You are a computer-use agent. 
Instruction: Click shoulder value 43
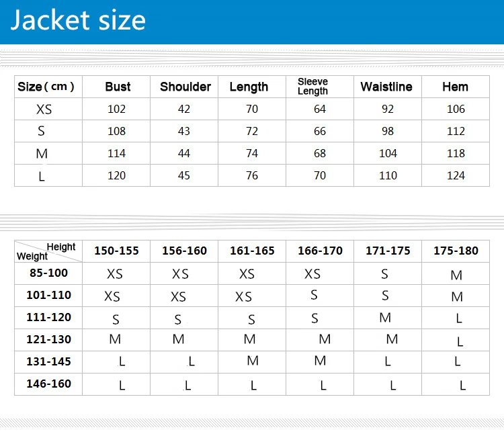click(x=184, y=131)
